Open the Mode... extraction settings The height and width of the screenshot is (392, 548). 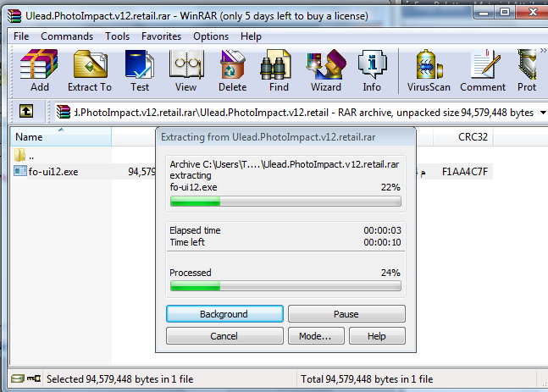[x=316, y=336]
